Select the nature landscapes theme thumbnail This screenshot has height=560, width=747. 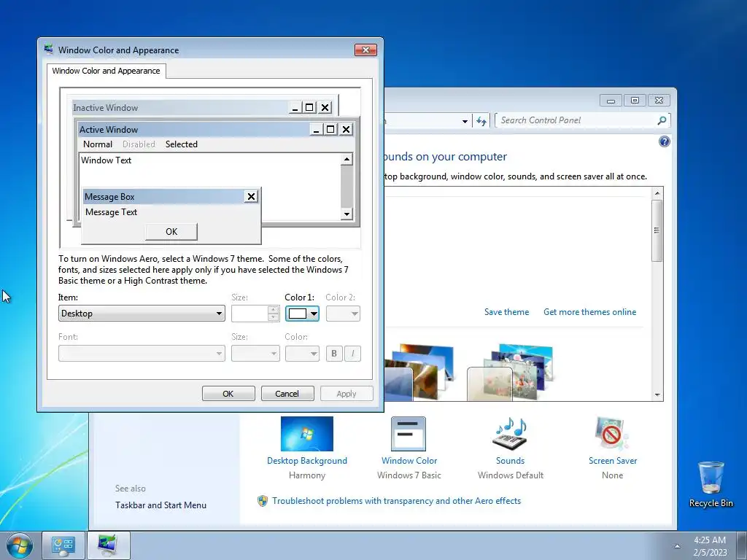(x=419, y=372)
